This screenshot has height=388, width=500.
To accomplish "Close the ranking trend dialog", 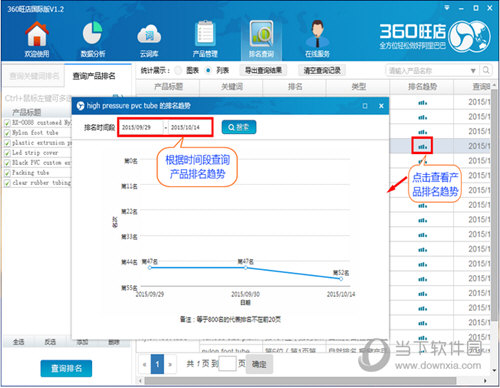I will tap(381, 106).
